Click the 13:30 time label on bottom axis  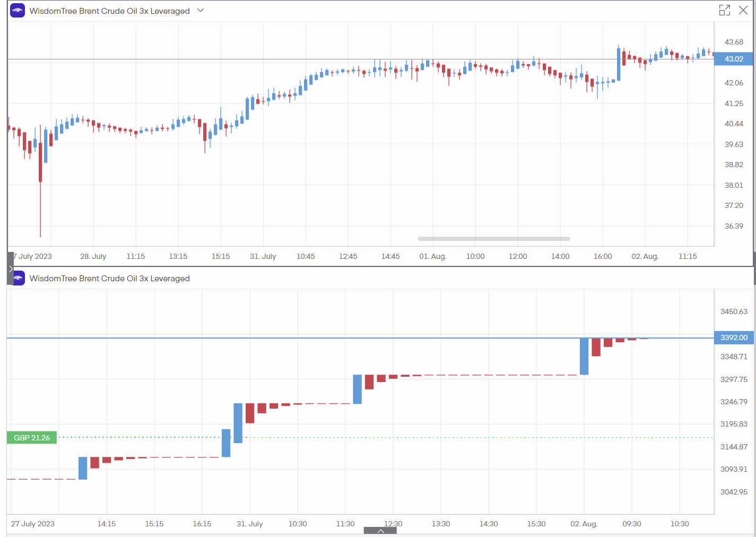441,524
